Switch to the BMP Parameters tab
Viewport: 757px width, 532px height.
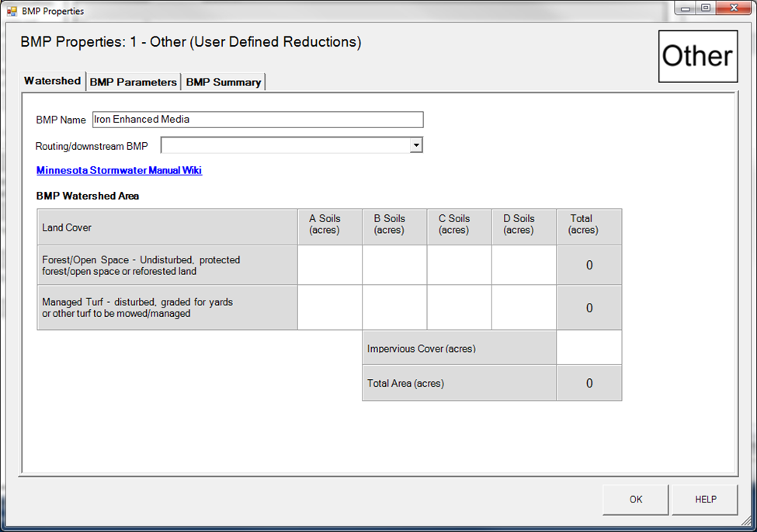tap(133, 82)
